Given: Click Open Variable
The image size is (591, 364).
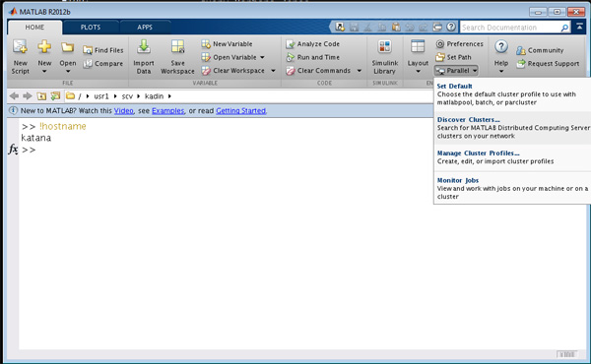Looking at the screenshot, I should (x=229, y=57).
